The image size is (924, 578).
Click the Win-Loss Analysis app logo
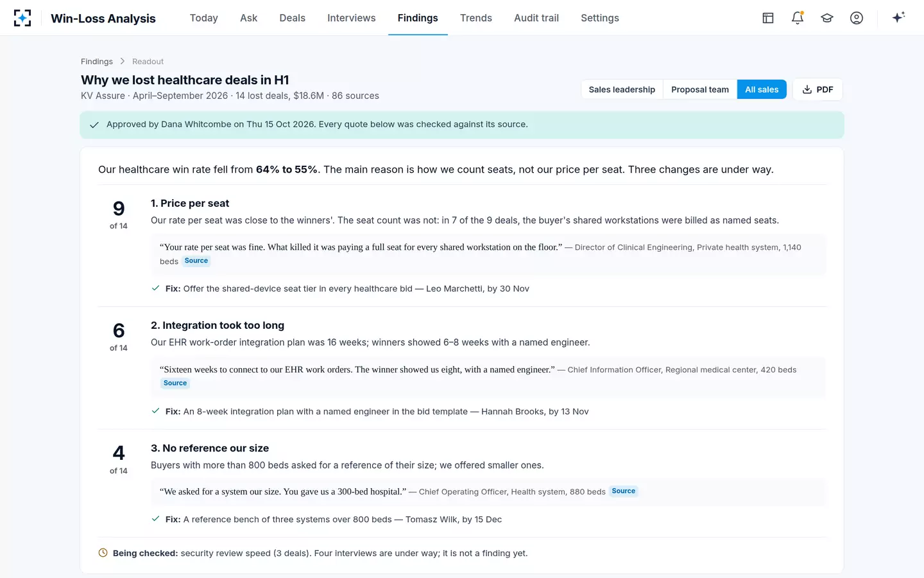click(22, 18)
